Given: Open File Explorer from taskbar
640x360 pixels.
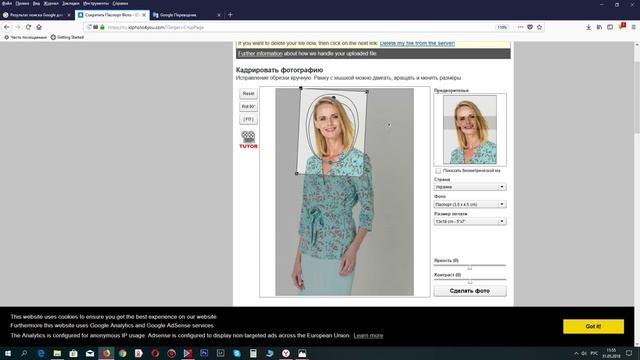Looking at the screenshot, I should pos(57,353).
